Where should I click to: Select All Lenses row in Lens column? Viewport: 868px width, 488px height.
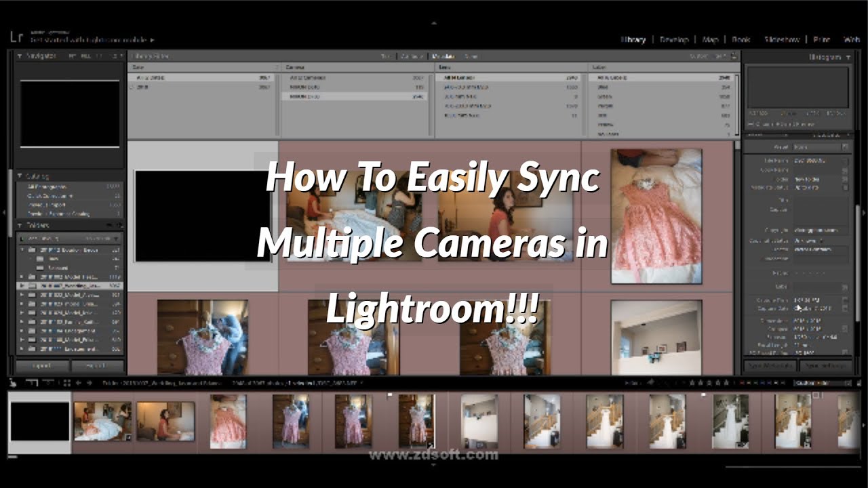click(x=507, y=78)
